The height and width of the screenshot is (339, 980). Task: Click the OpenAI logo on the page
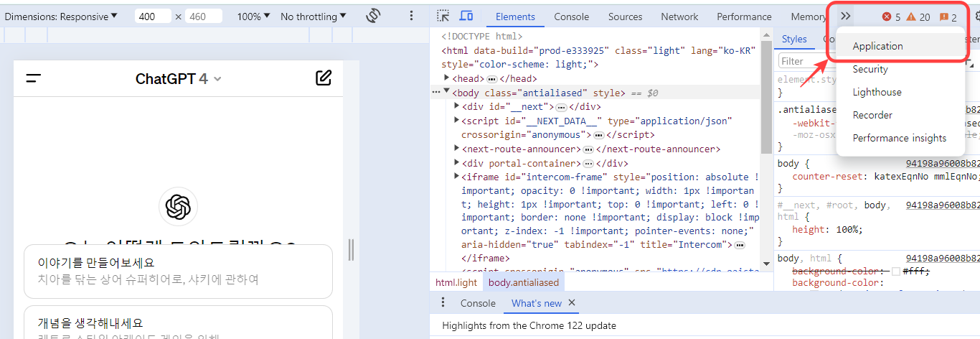(x=178, y=207)
